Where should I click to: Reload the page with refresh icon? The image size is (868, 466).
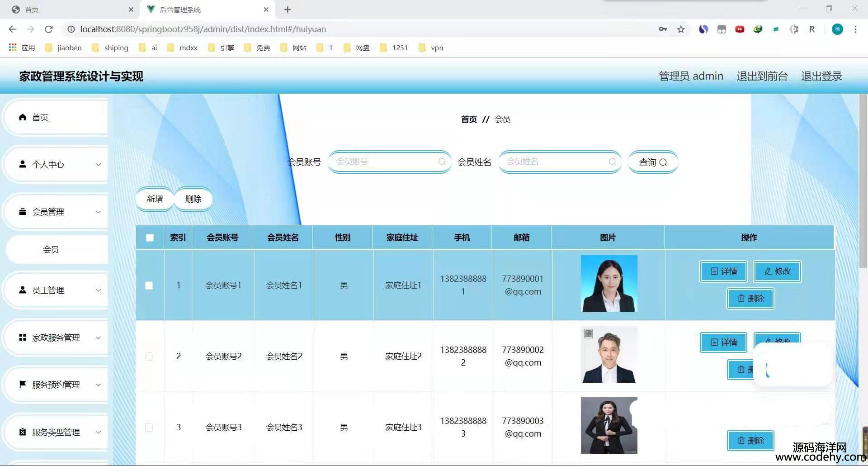pos(49,29)
